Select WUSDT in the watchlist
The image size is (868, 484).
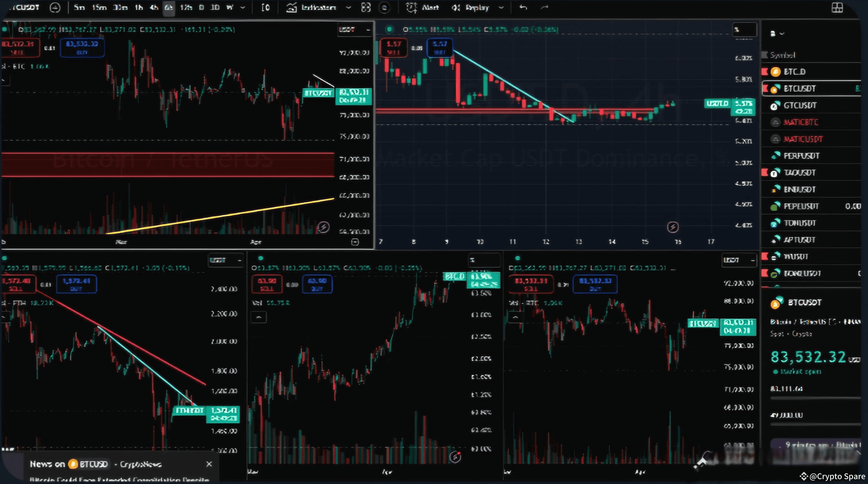(811, 257)
